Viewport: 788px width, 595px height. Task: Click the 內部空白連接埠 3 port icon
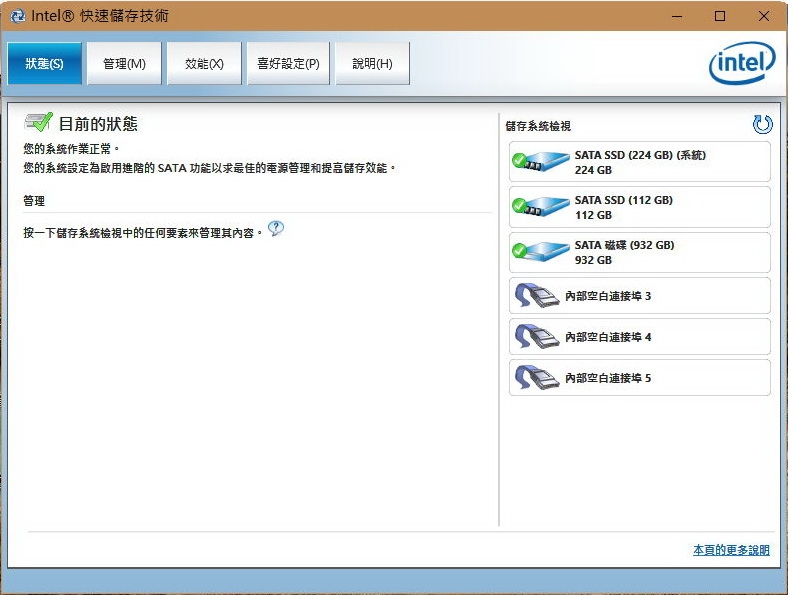[x=537, y=295]
